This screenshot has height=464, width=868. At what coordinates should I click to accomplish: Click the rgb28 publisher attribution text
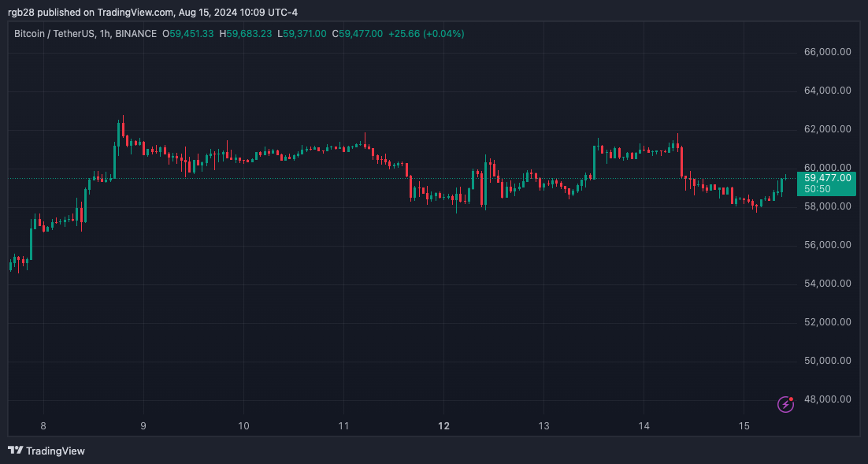21,12
